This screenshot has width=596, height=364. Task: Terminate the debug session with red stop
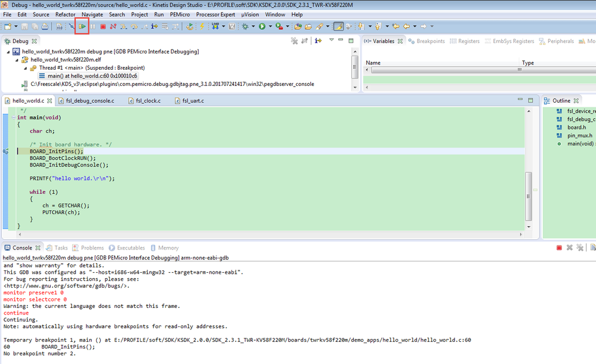[x=103, y=26]
